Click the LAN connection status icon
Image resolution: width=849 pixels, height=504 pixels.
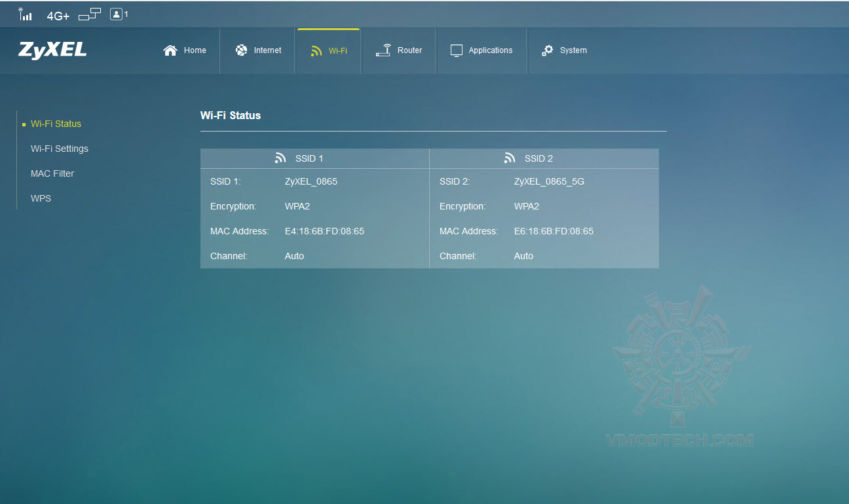[x=90, y=14]
